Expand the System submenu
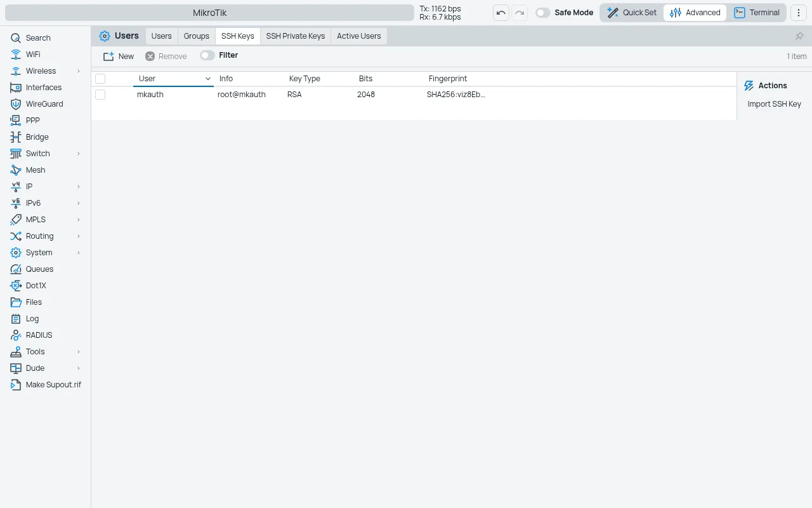 (79, 253)
